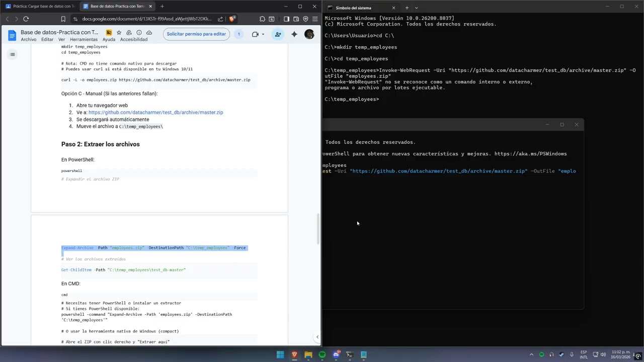Close the Símbolo del sistema tab
The image size is (644, 362).
tap(393, 8)
